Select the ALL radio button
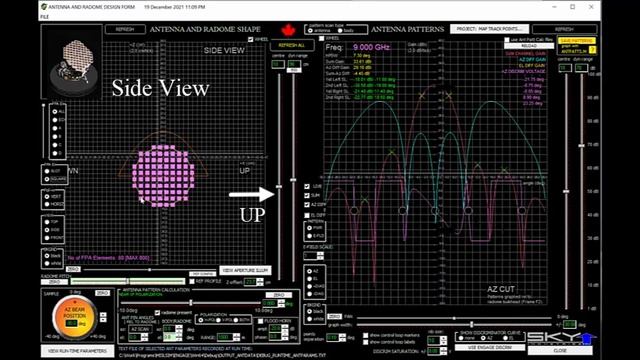Viewport: 640px width, 360px height. click(55, 111)
